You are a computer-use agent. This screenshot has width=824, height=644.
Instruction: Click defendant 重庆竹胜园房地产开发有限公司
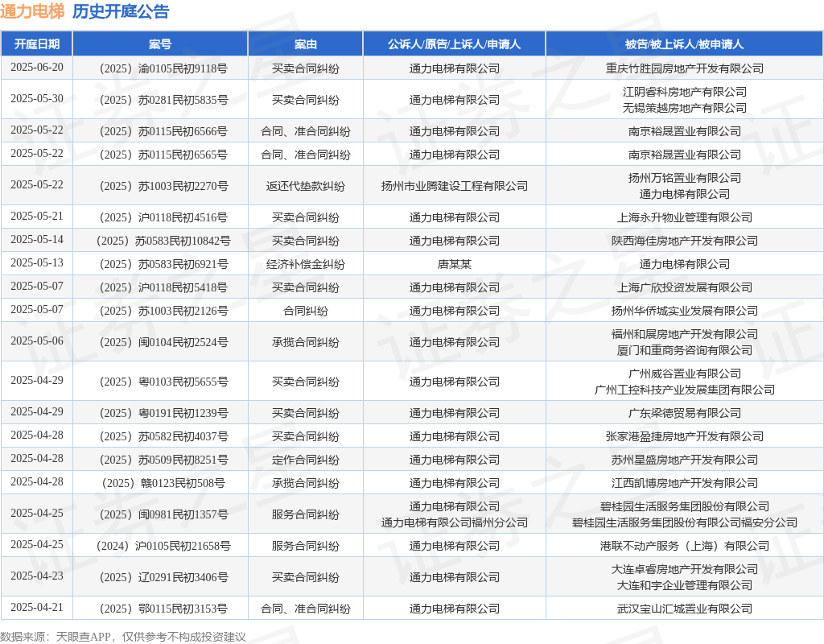tap(684, 68)
